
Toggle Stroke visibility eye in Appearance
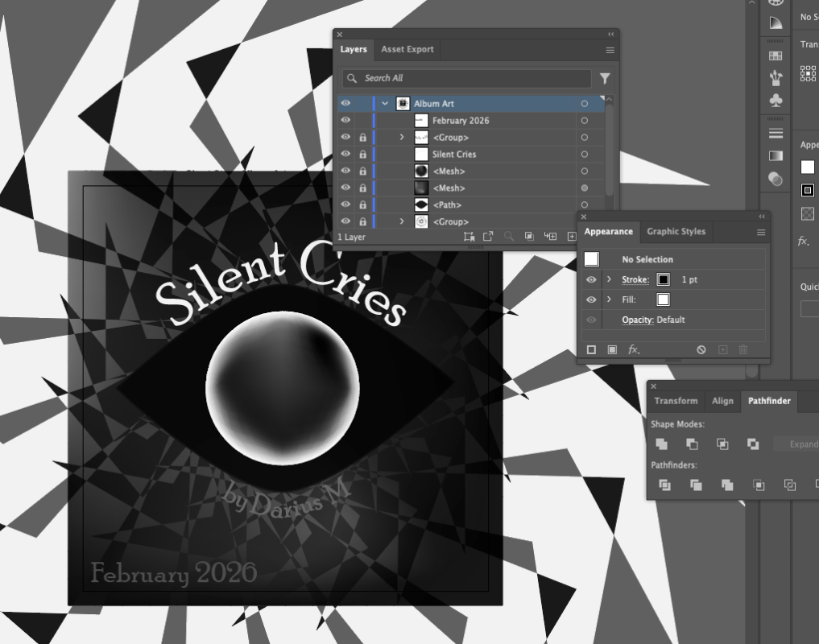tap(591, 279)
